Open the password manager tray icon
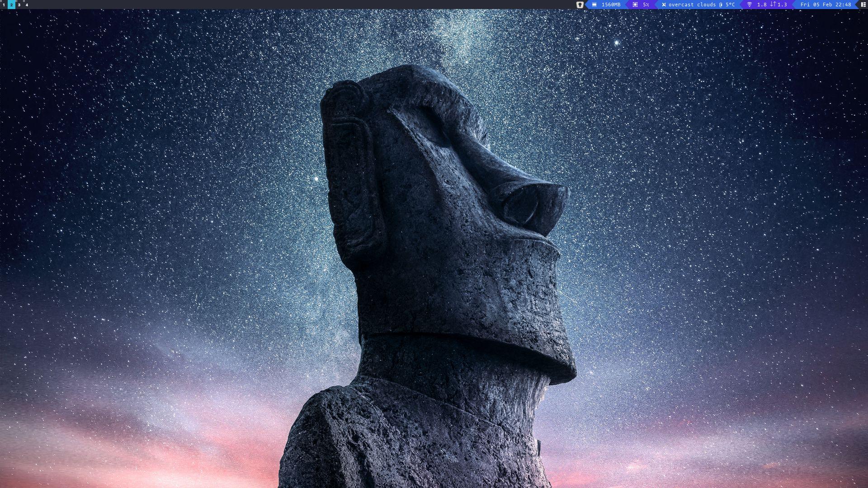Screen dimensions: 868x488 [x=580, y=5]
